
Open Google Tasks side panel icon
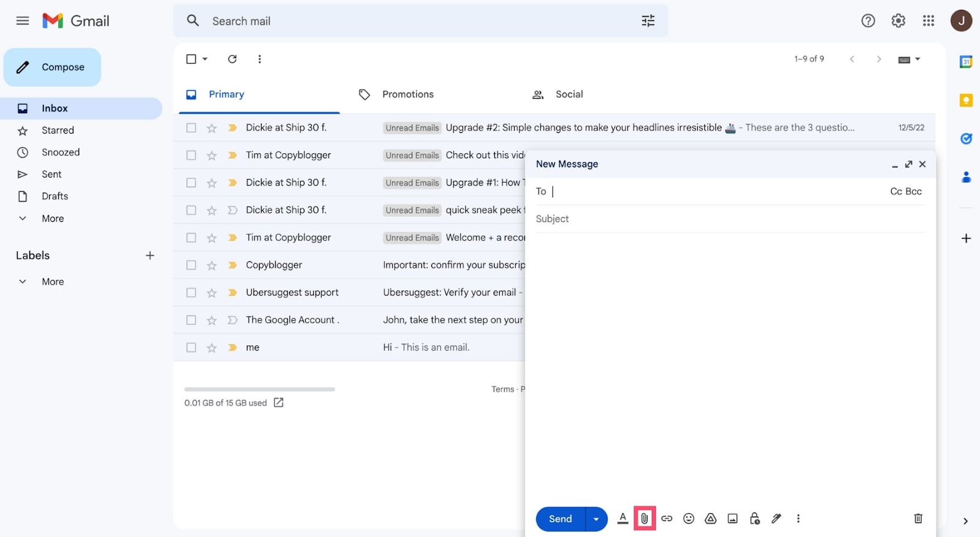966,139
